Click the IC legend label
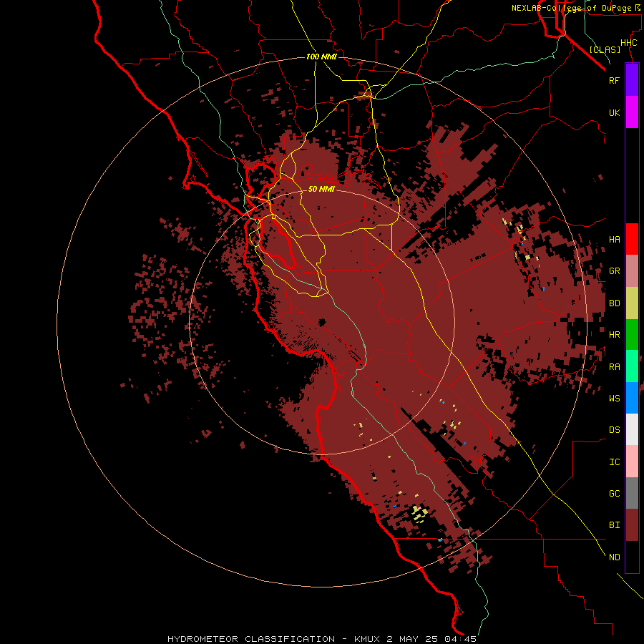Viewport: 644px width, 644px height. coord(614,462)
